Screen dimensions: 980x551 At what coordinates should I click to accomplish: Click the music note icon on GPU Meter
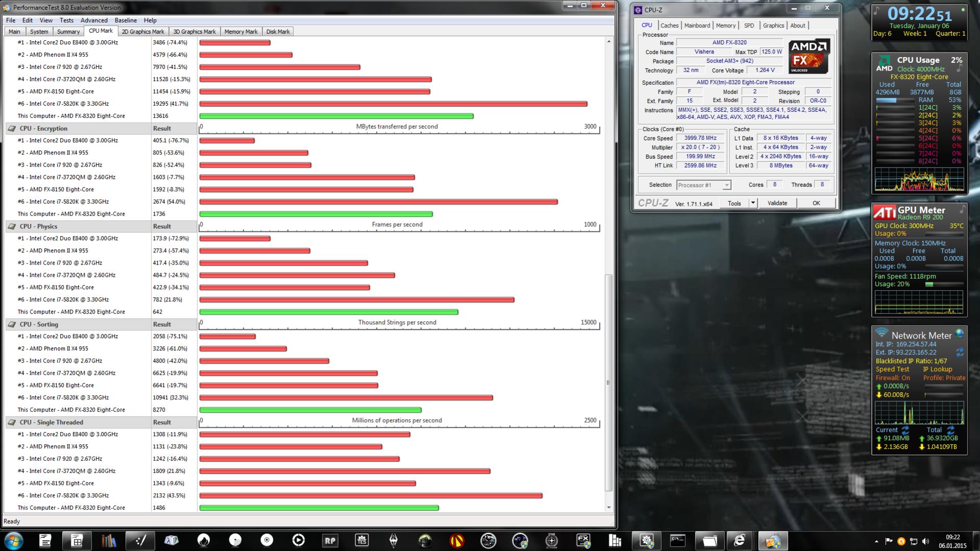tap(962, 209)
